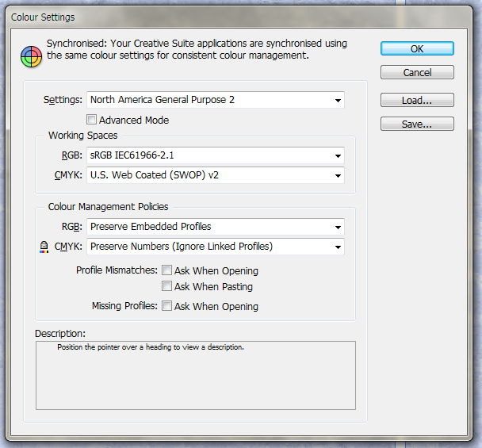Click the Cancel button
Screen dimensions: 482x448
pyautogui.click(x=417, y=72)
